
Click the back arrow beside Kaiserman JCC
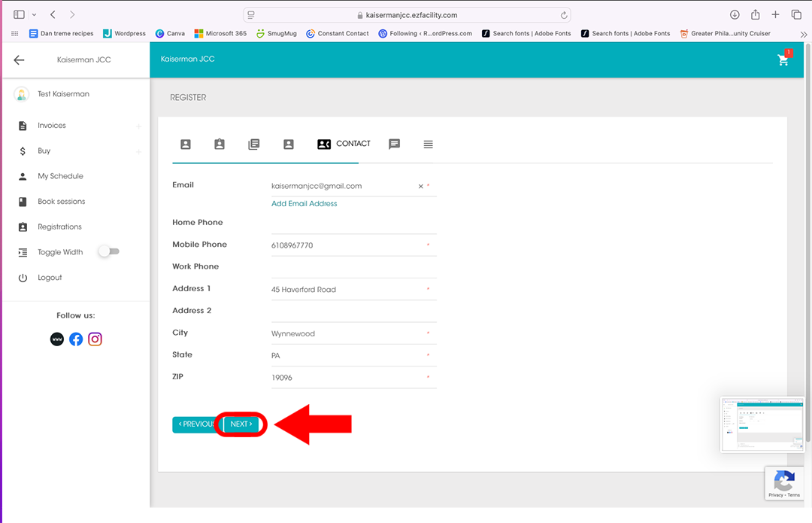click(19, 60)
